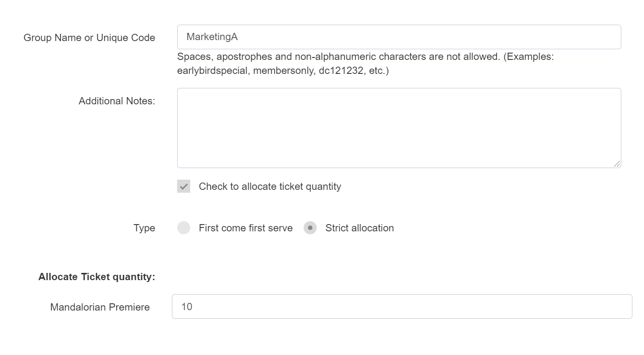Click the Allocate Ticket quantity heading
Image resolution: width=644 pixels, height=355 pixels.
coord(97,277)
